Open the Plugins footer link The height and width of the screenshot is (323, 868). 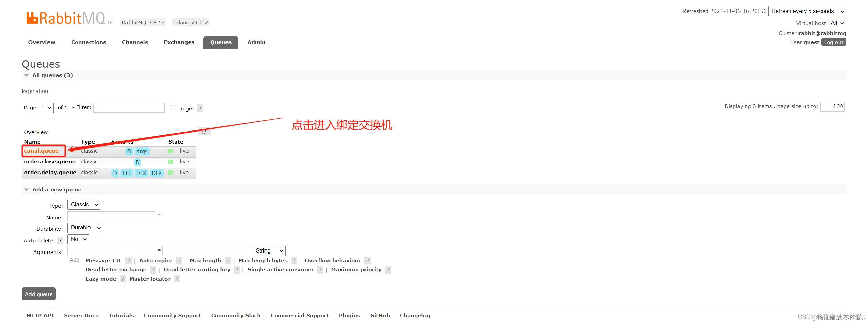click(350, 316)
